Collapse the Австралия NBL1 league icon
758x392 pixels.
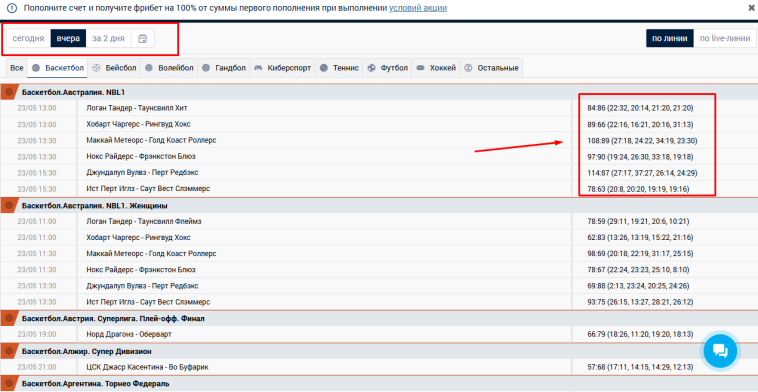pyautogui.click(x=8, y=92)
